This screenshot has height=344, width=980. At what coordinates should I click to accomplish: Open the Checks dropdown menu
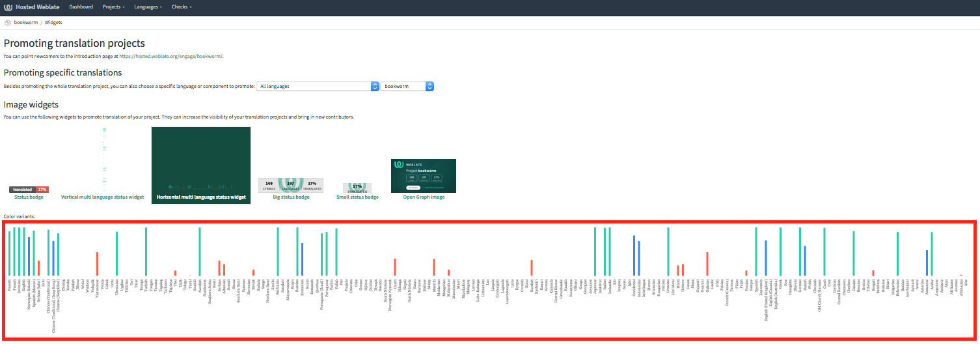tap(181, 7)
